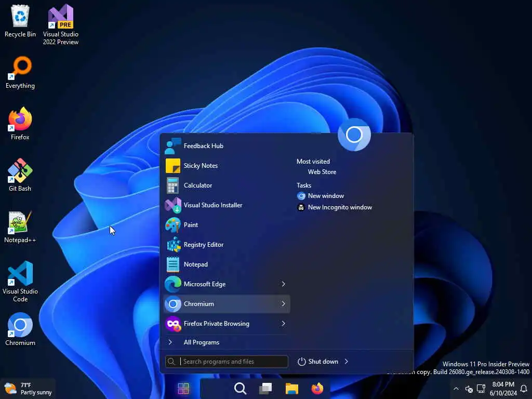Expand Shut down options arrow

pyautogui.click(x=346, y=362)
